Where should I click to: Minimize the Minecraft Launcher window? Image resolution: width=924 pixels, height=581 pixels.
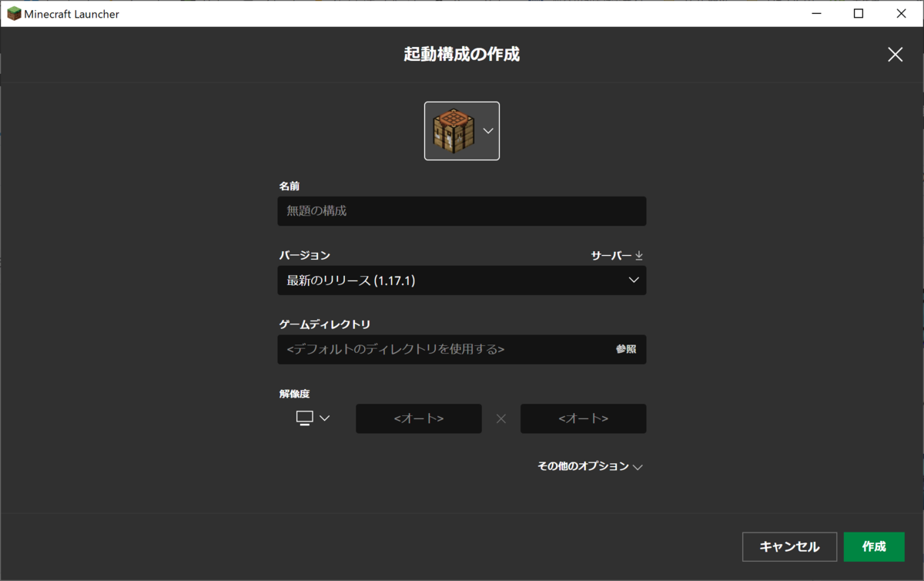click(x=818, y=14)
